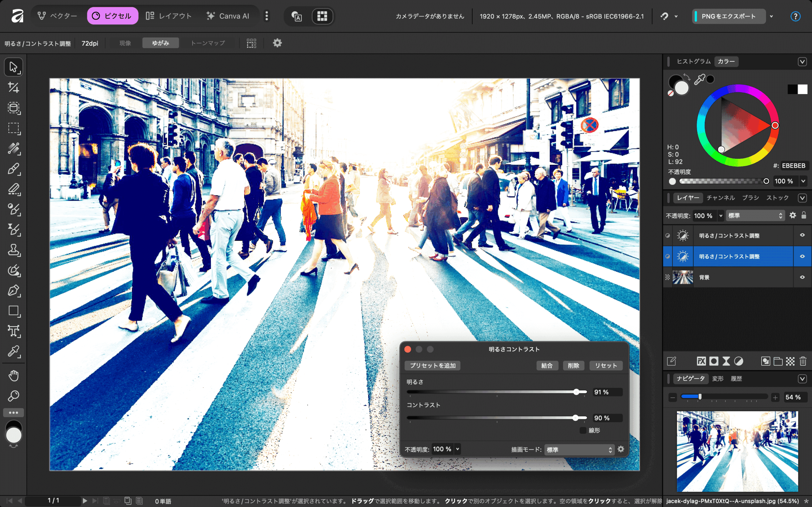This screenshot has height=507, width=812.
Task: Enable the 線形 checkbox
Action: click(x=583, y=430)
